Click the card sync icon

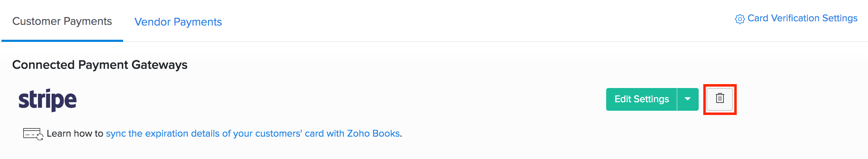pyautogui.click(x=33, y=134)
